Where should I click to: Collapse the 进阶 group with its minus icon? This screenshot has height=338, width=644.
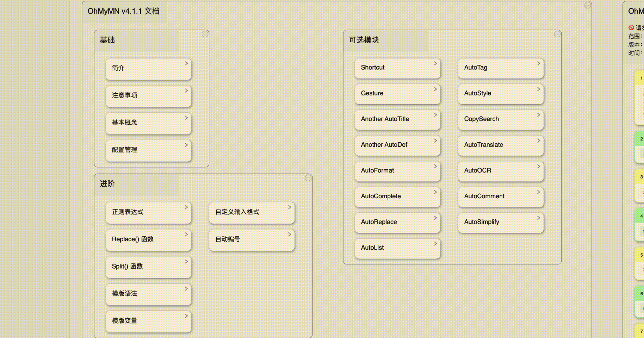(x=308, y=178)
